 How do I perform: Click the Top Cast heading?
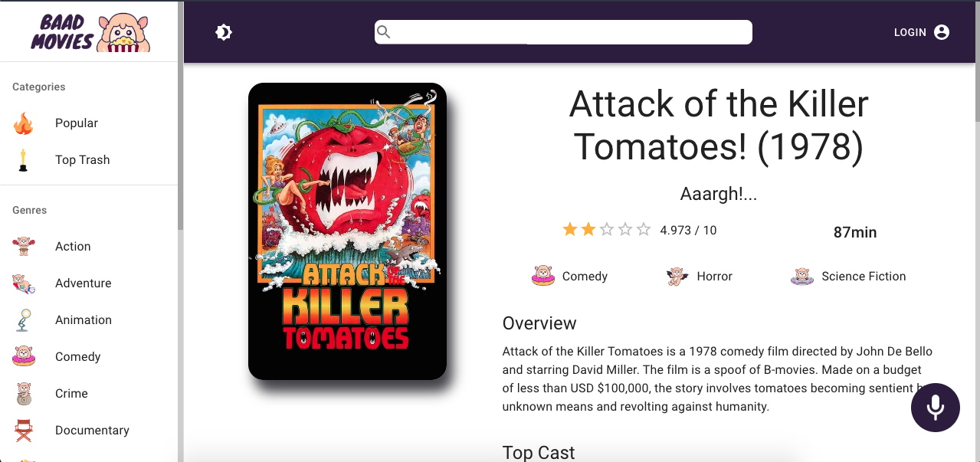pyautogui.click(x=539, y=453)
